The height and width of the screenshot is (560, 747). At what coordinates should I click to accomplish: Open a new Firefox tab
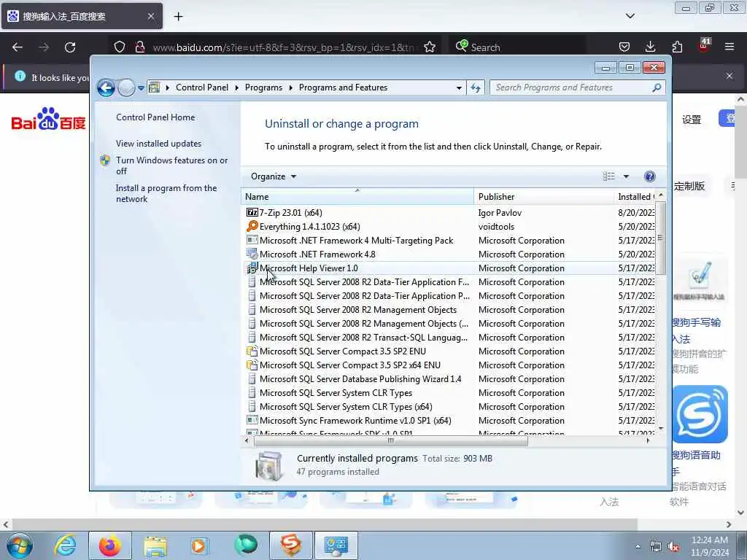tap(178, 17)
